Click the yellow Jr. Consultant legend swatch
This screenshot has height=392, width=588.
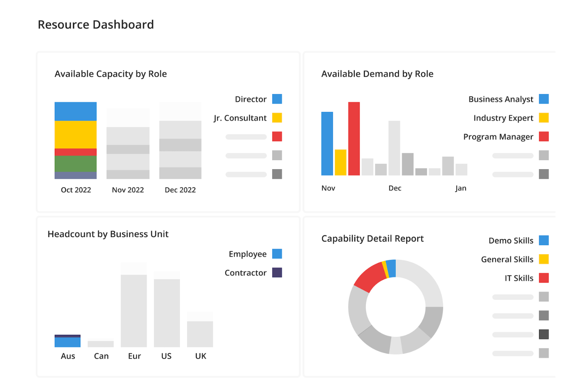[x=277, y=118]
